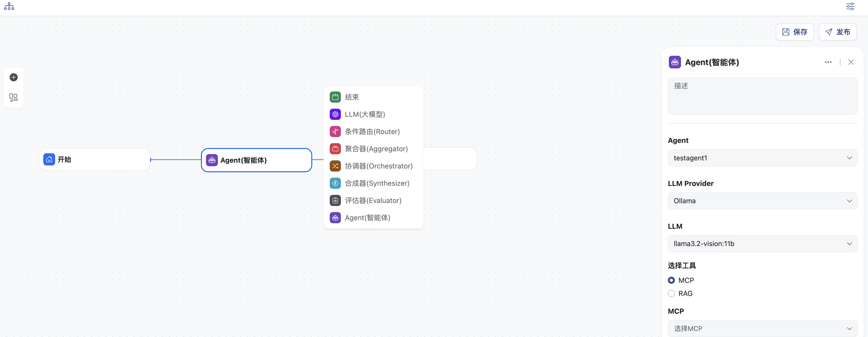Close the Agent properties panel
The width and height of the screenshot is (868, 337).
pyautogui.click(x=851, y=62)
